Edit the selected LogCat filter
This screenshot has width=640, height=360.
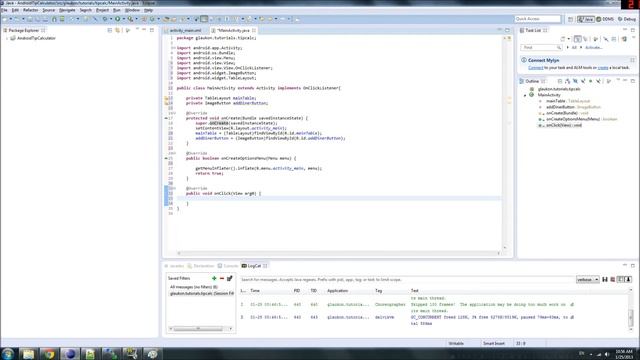[229, 278]
